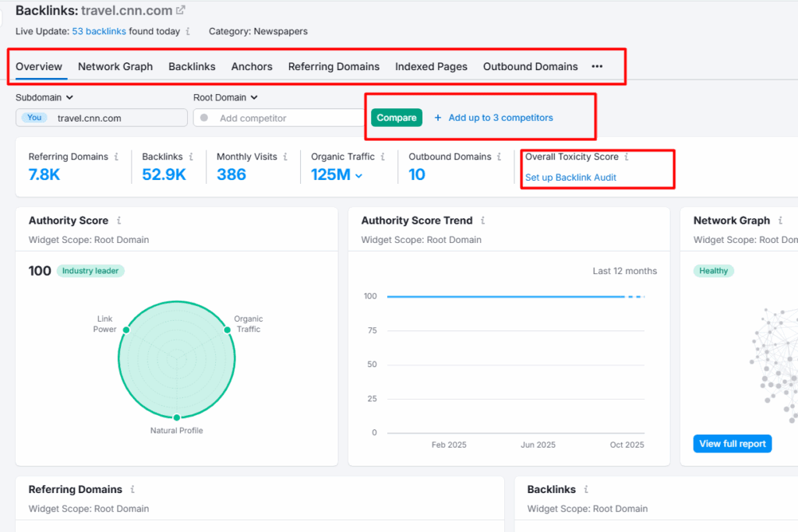Screen dimensions: 798x532
Task: Open the three-dot more tabs menu
Action: coord(597,67)
